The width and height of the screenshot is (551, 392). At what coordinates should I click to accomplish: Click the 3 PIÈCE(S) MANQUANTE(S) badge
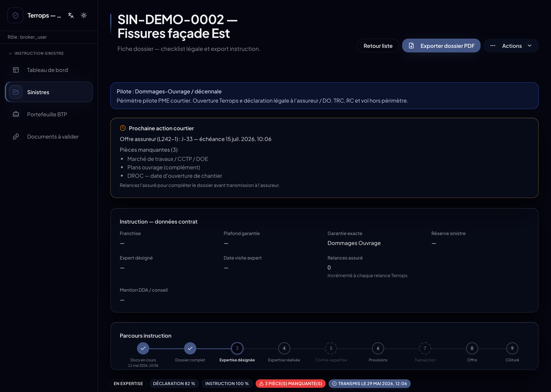(x=290, y=384)
